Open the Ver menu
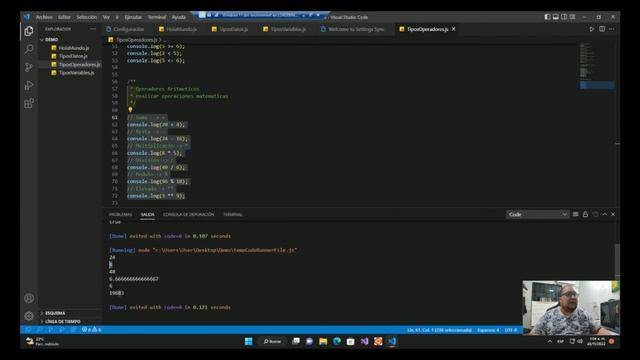640x360 pixels. (106, 17)
